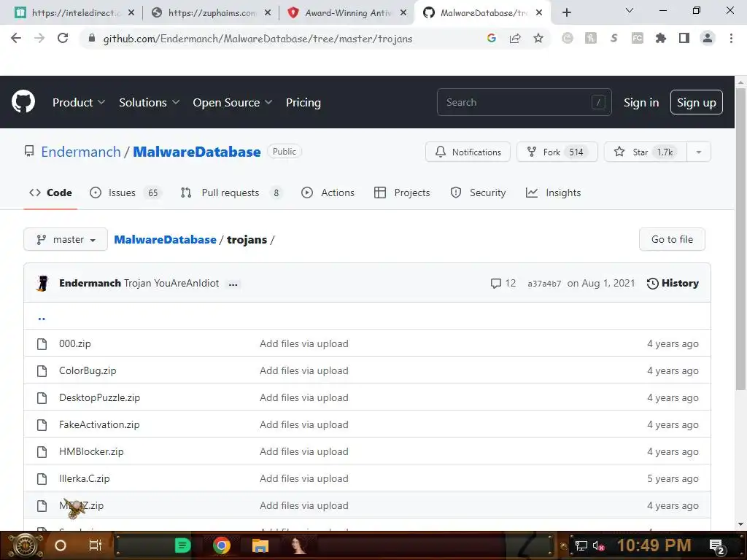Click the file icon next to HMBlocker.zip
The height and width of the screenshot is (560, 747).
(42, 452)
